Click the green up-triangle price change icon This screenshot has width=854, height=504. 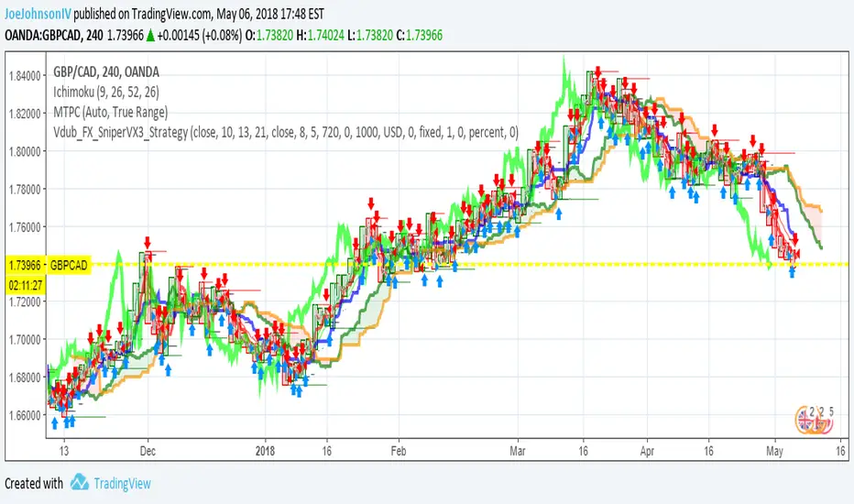[x=151, y=36]
